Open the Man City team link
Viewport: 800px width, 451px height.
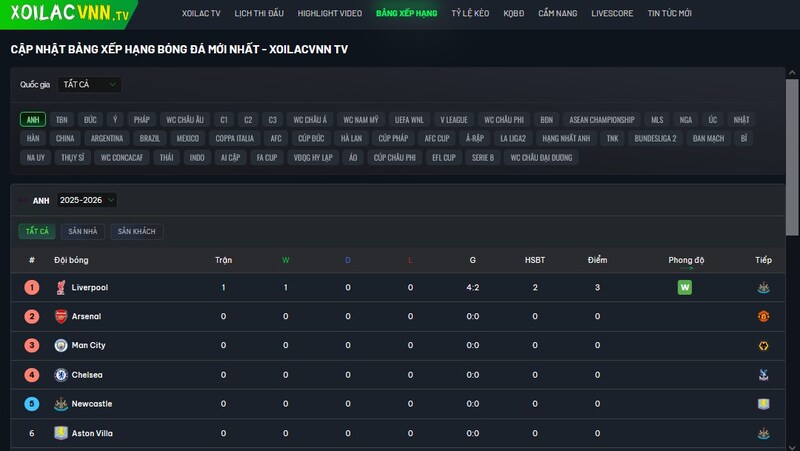click(x=88, y=345)
